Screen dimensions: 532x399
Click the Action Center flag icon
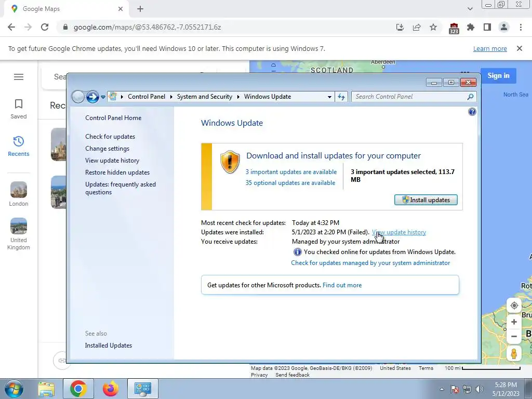pos(455,389)
